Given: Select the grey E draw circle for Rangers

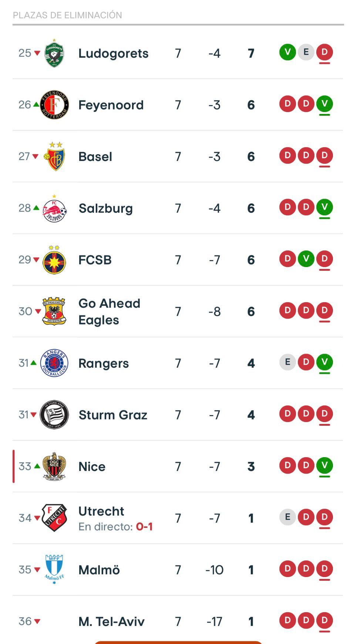Looking at the screenshot, I should click(x=287, y=363).
